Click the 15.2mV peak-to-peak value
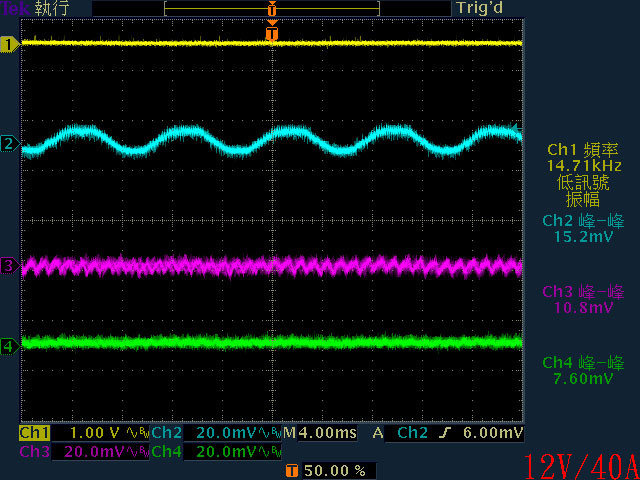Image resolution: width=640 pixels, height=480 pixels. [x=583, y=236]
